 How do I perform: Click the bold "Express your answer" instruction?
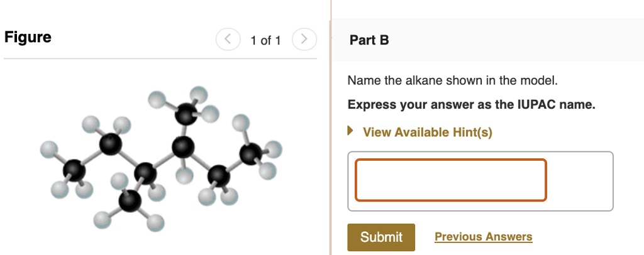470,104
